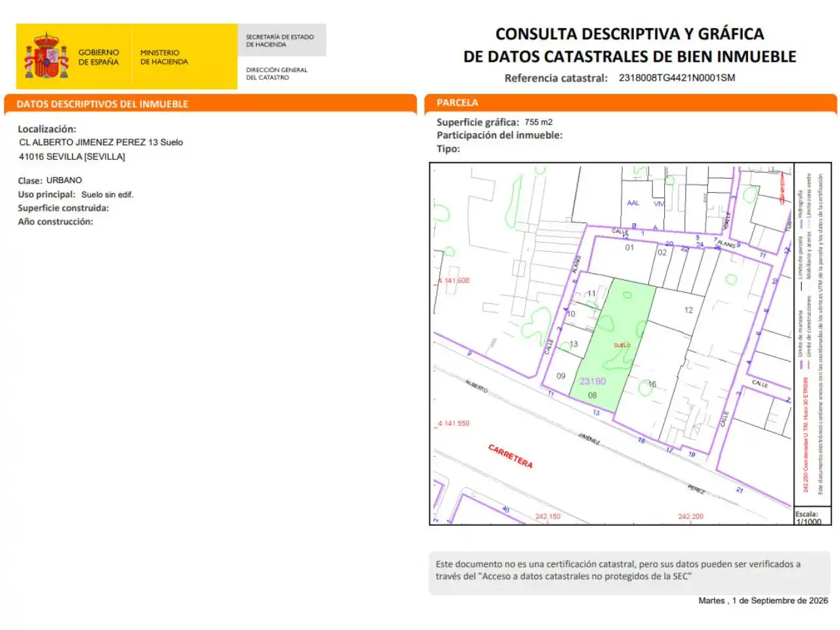The image size is (840, 630).
Task: Click the 'JIMENEZ' street label on map
Action: click(589, 439)
